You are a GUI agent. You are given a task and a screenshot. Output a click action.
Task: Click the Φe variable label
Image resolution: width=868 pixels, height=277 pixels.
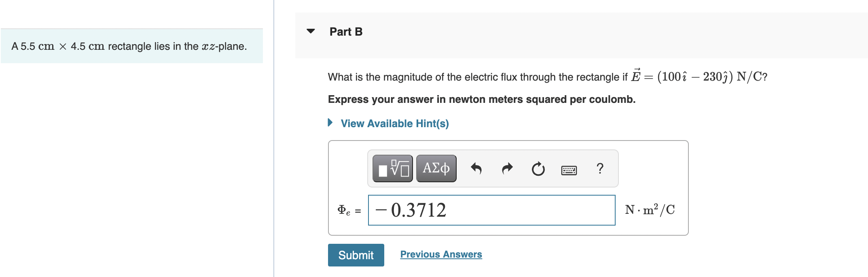344,210
